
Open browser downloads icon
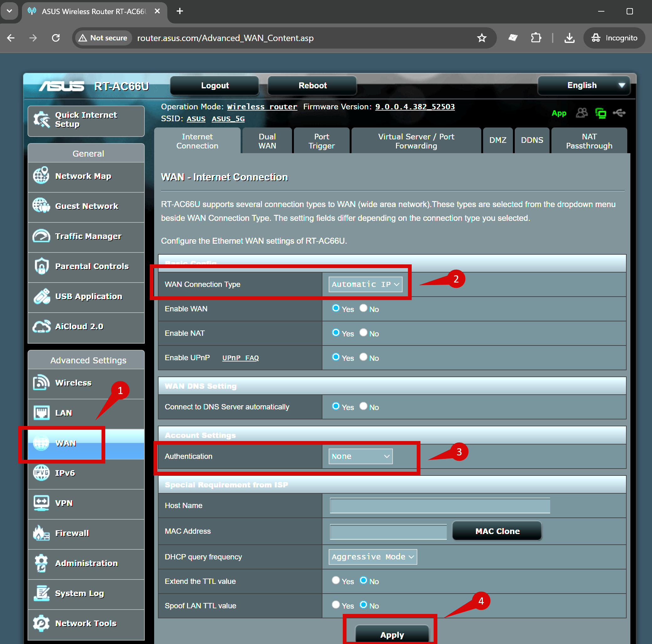point(569,38)
